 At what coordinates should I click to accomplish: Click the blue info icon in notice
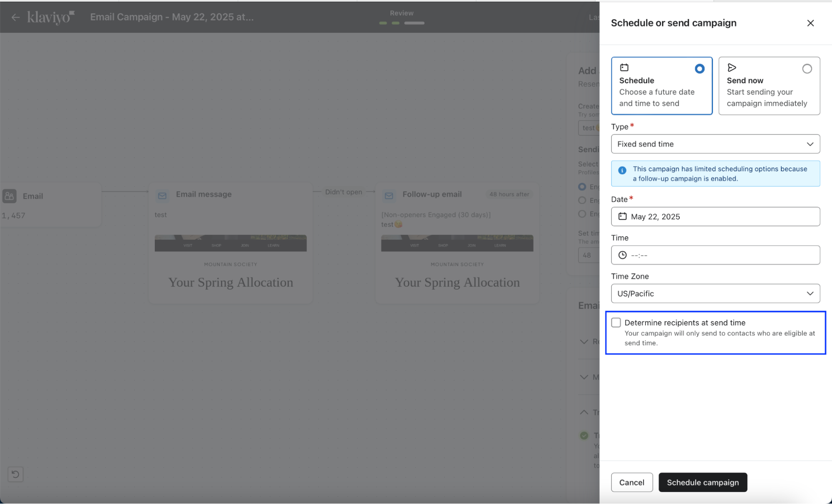coord(622,170)
